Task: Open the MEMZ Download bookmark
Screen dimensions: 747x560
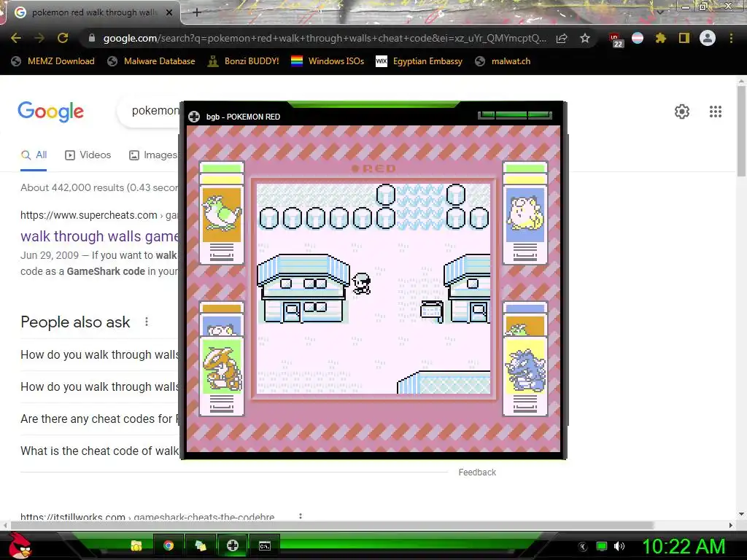Action: (53, 61)
